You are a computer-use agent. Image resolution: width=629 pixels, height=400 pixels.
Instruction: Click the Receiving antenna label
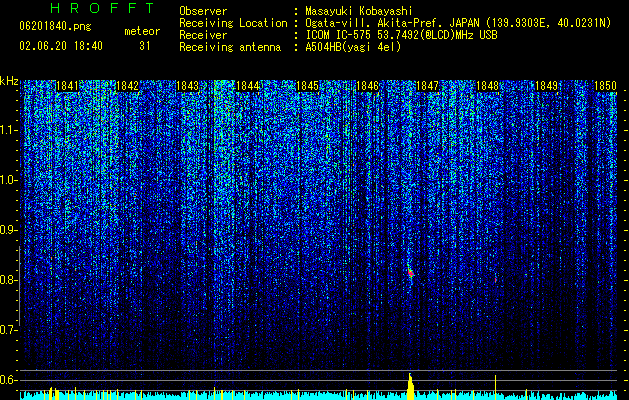click(230, 47)
